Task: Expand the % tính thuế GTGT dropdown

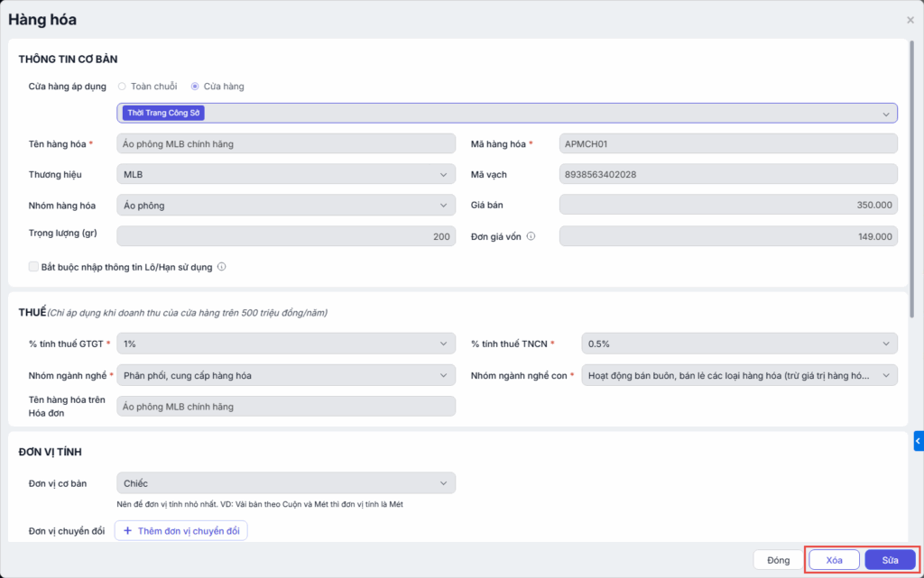Action: (286, 344)
